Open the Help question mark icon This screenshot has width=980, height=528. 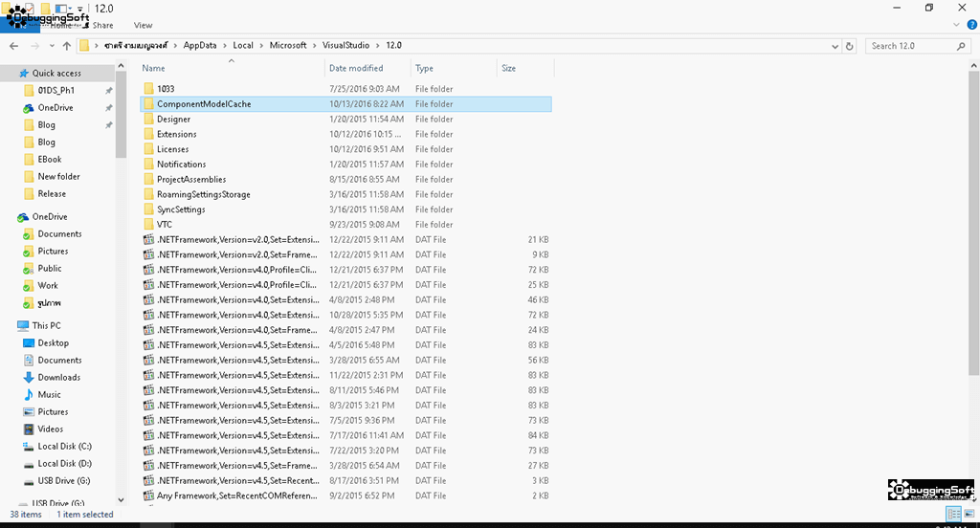pos(972,25)
